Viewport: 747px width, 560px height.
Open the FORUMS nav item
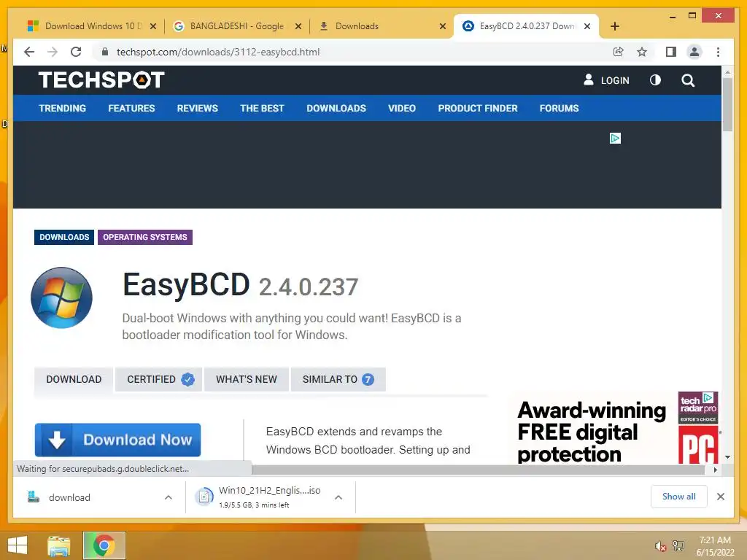click(560, 108)
